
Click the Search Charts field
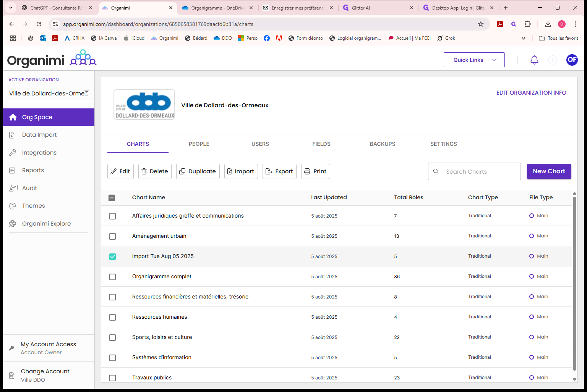click(474, 171)
